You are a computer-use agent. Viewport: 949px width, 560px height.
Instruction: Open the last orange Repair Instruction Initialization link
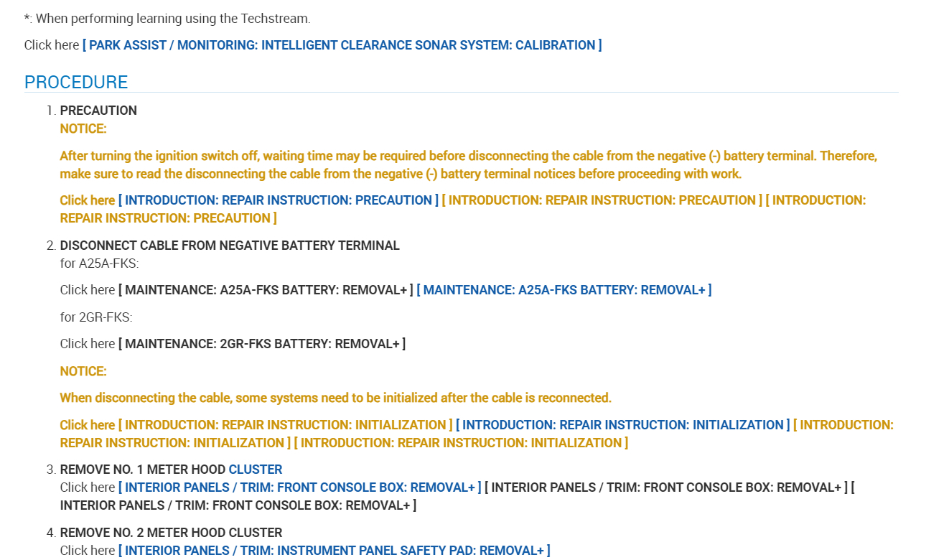click(x=461, y=443)
